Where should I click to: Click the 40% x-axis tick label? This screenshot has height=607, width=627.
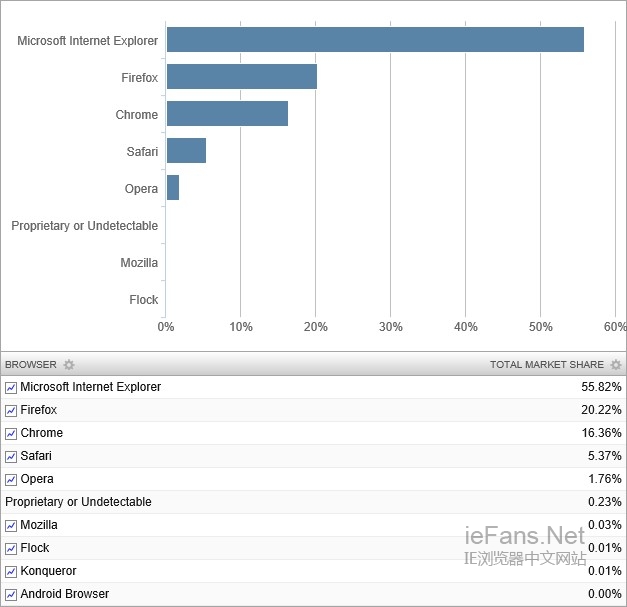465,327
